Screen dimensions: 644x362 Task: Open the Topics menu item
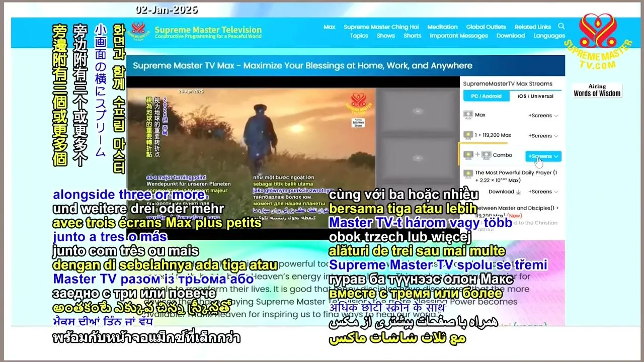[x=359, y=36]
